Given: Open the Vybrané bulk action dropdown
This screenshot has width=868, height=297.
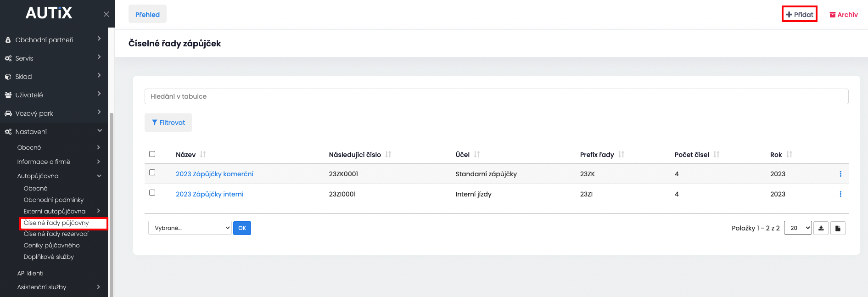Looking at the screenshot, I should [x=190, y=228].
